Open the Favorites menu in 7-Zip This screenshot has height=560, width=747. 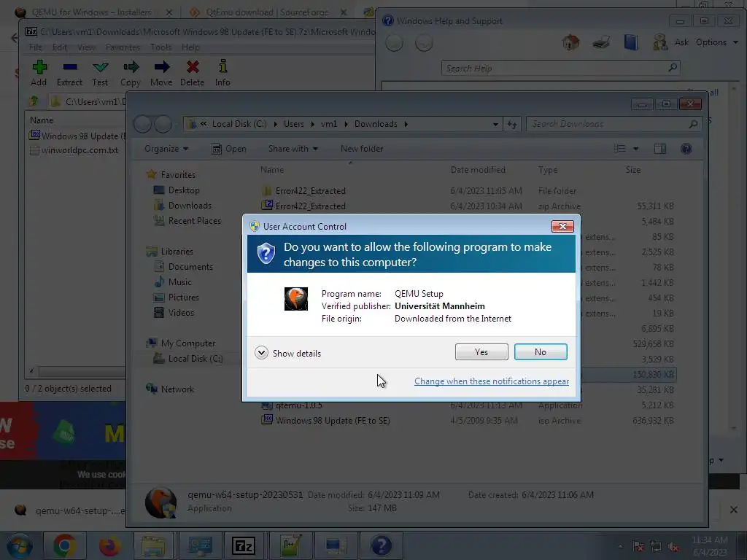(x=123, y=47)
